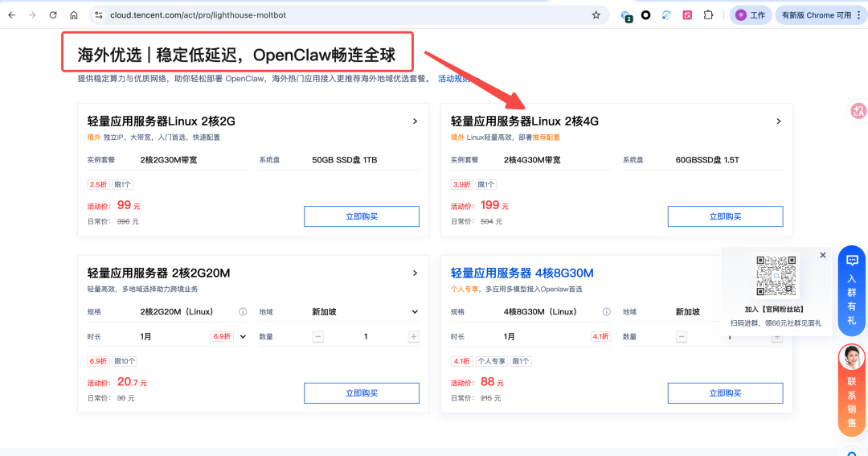The height and width of the screenshot is (456, 868).
Task: Open Chrome three-dot menu
Action: click(x=859, y=15)
